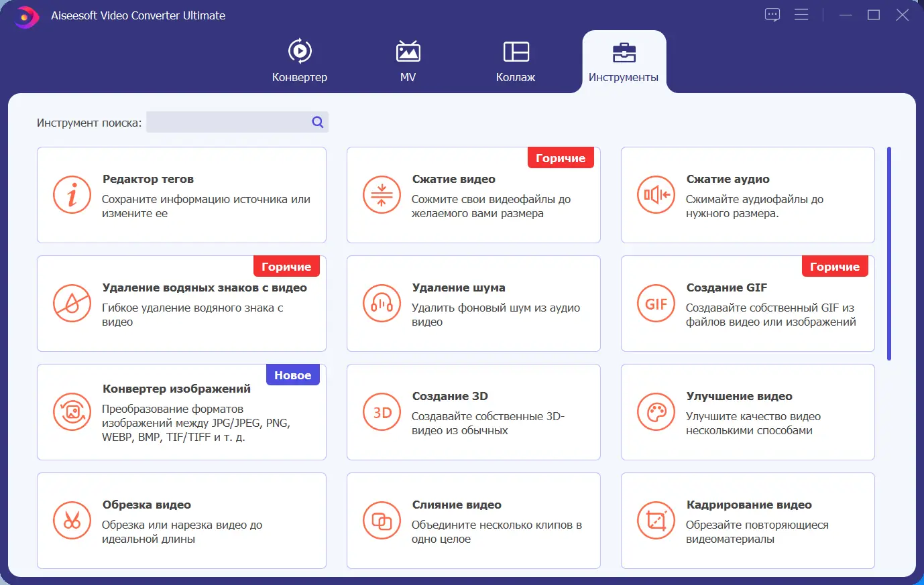This screenshot has height=585, width=924.
Task: Select the Удаление шума tool icon
Action: click(x=382, y=303)
